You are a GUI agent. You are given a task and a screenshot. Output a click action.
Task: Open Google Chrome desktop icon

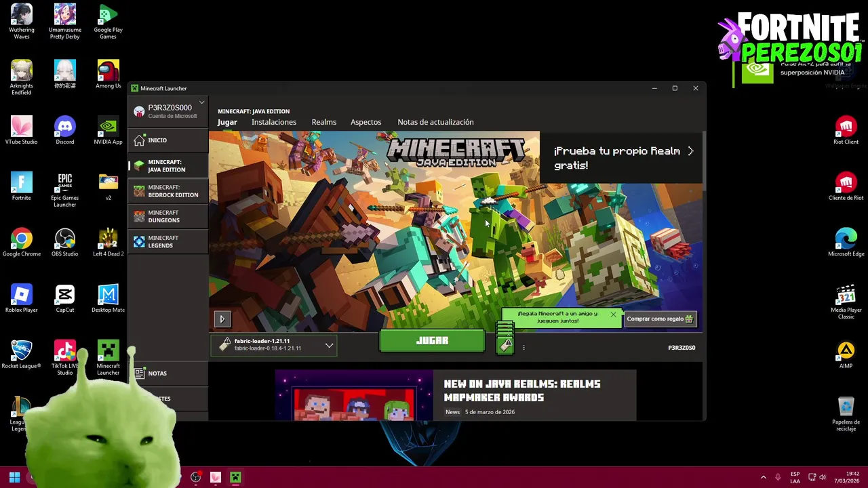pos(22,242)
